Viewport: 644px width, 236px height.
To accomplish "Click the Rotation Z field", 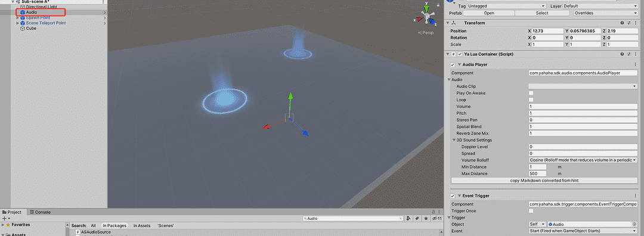I will (x=622, y=38).
